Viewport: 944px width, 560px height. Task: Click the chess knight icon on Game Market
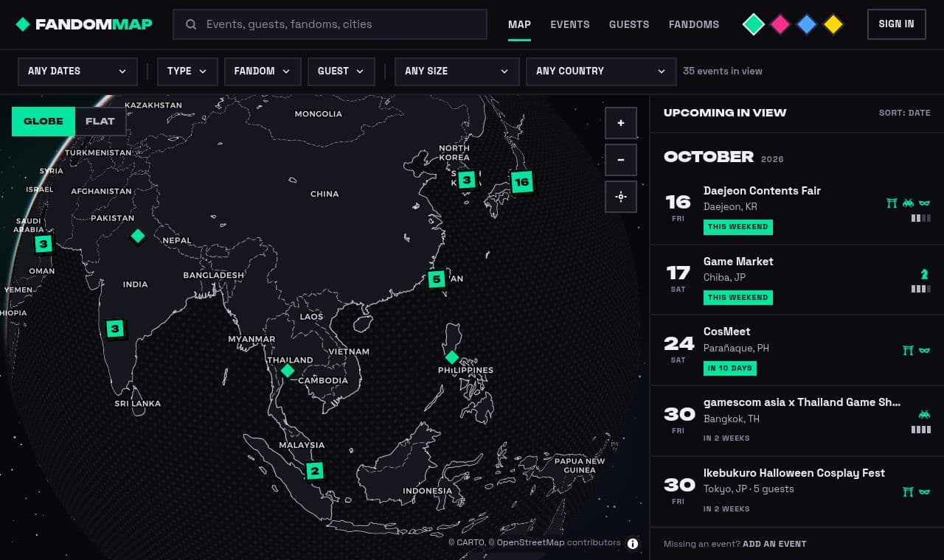[924, 274]
